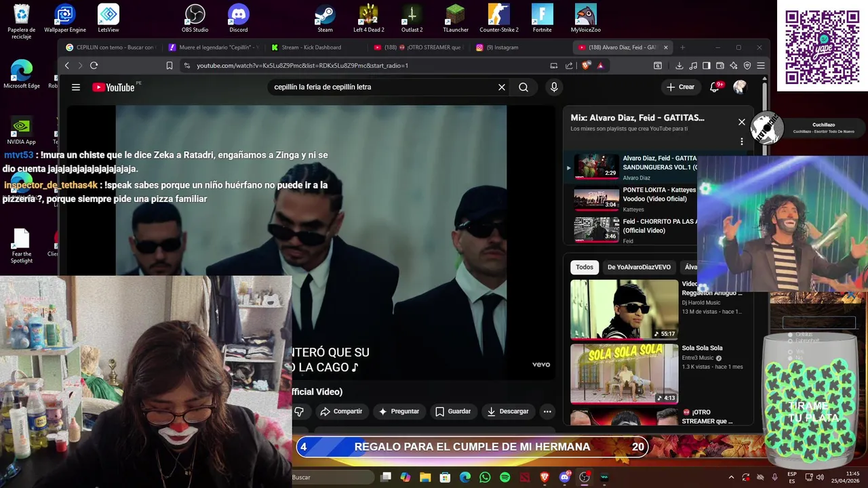Open browser downloads icon
The image size is (868, 488).
(679, 66)
